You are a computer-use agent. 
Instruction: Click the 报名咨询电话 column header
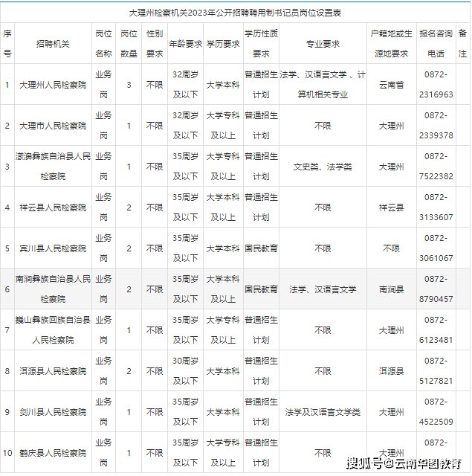pos(436,43)
